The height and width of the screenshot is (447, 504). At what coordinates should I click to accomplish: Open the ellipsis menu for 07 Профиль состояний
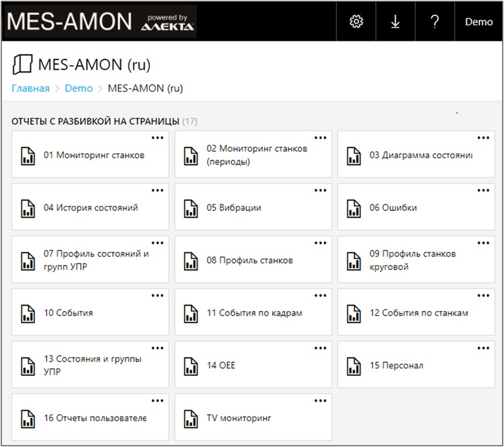tap(158, 243)
